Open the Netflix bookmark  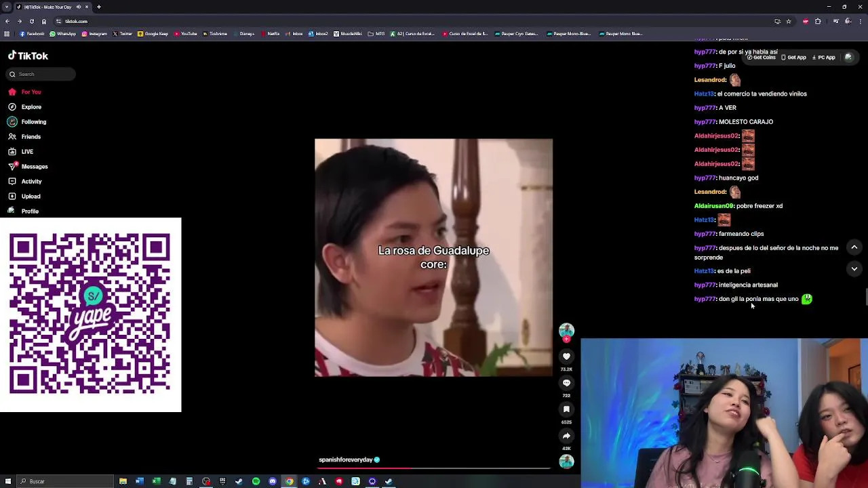tap(271, 34)
